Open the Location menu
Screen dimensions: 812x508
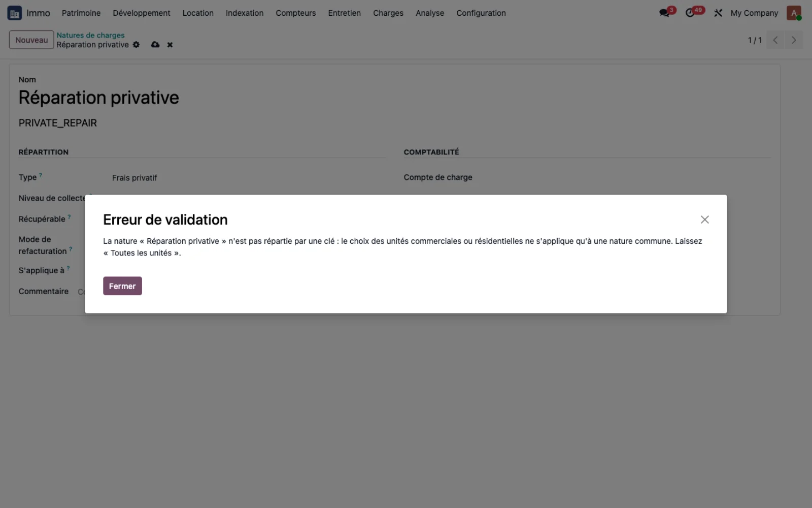(198, 13)
